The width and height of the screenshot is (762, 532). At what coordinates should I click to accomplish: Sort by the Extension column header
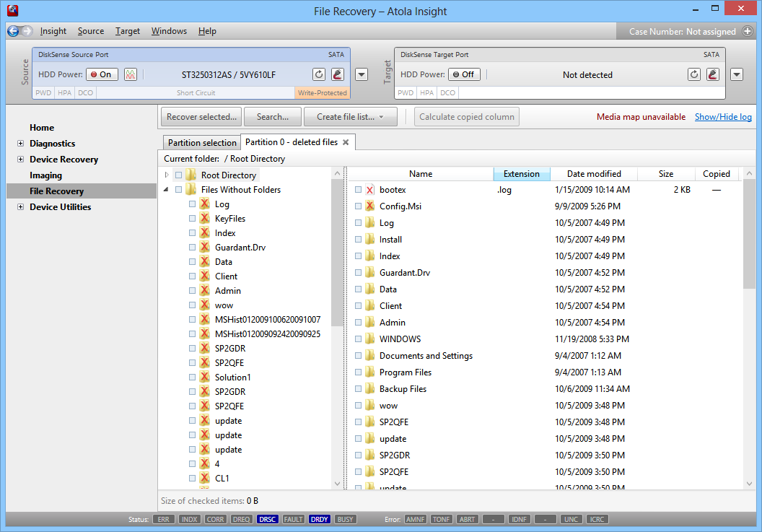coord(522,174)
